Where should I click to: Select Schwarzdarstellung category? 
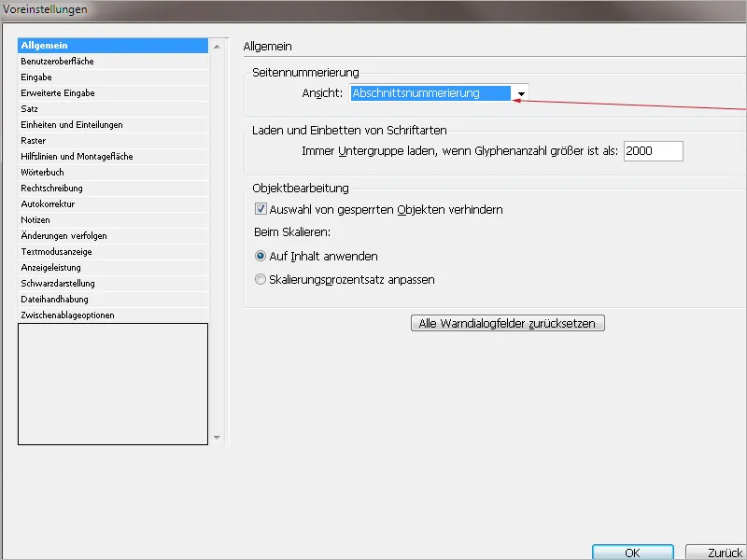pos(113,284)
